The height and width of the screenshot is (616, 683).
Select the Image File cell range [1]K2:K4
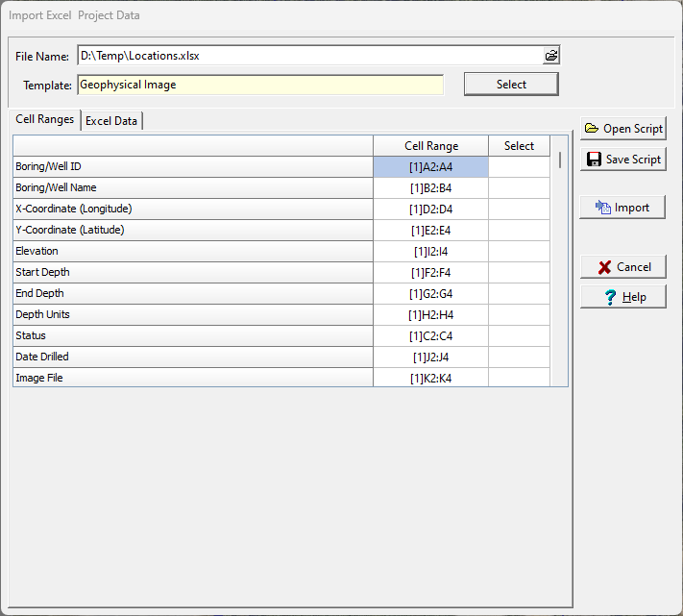[x=430, y=379]
